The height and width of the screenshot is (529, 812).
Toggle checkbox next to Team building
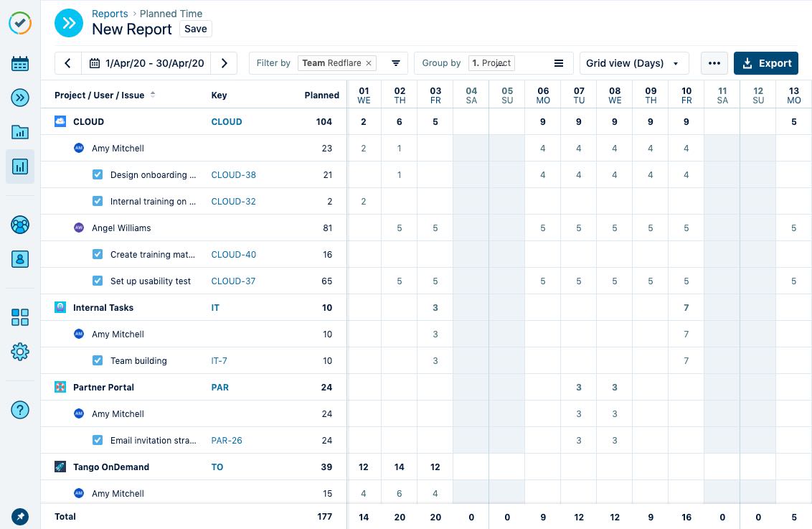98,360
